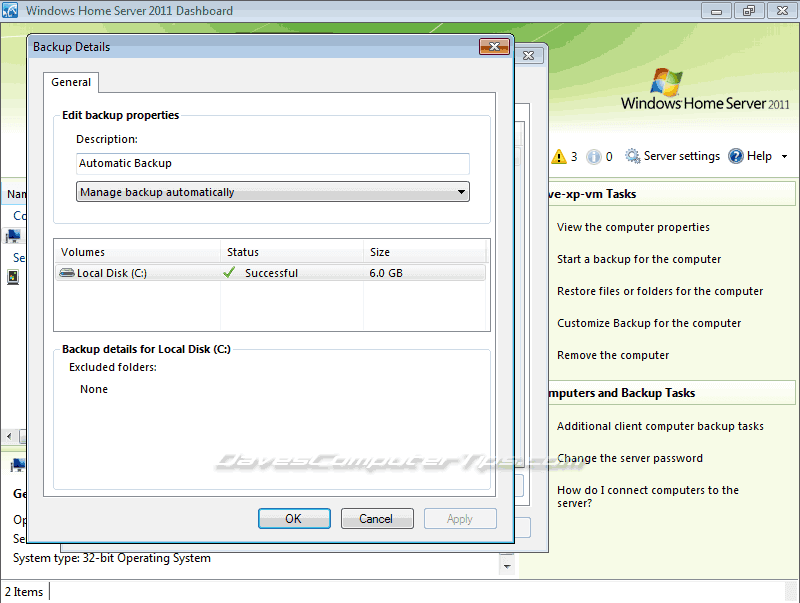800x603 pixels.
Task: Open Customize Backup for the computer
Action: (x=649, y=323)
